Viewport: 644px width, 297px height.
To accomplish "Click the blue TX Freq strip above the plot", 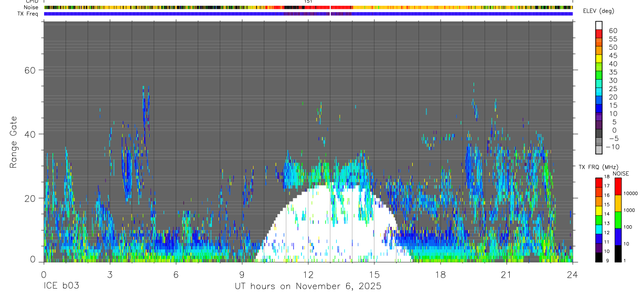I will (308, 14).
